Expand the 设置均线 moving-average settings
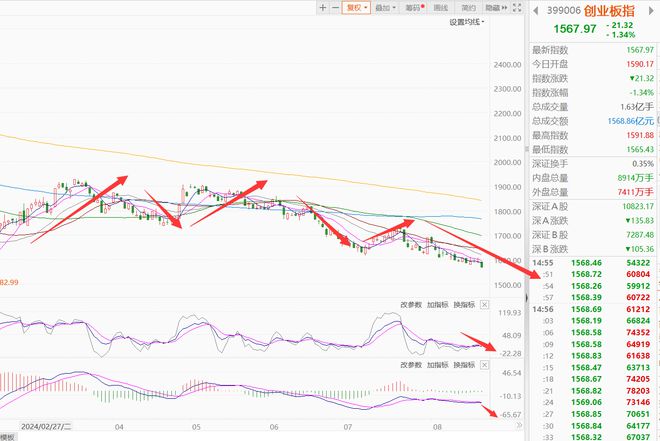This screenshot has width=660, height=441. click(466, 21)
